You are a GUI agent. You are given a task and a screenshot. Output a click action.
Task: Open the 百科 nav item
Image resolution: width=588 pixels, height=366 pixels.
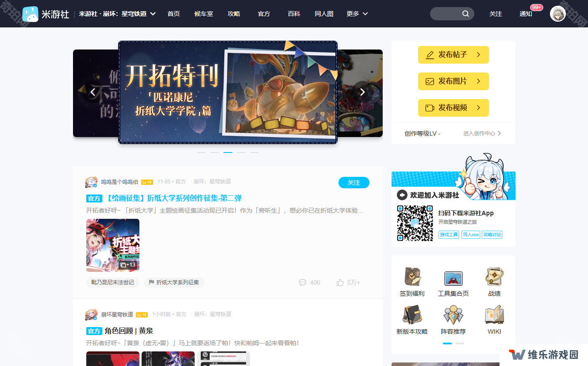[294, 14]
